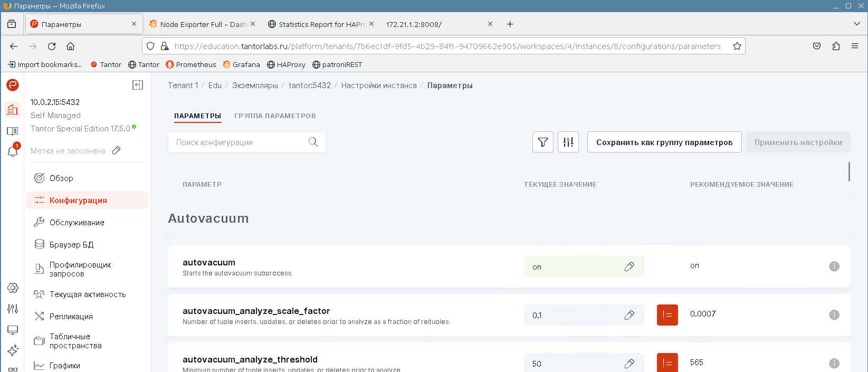
Task: Open the Grafana bookmark
Action: pyautogui.click(x=241, y=64)
